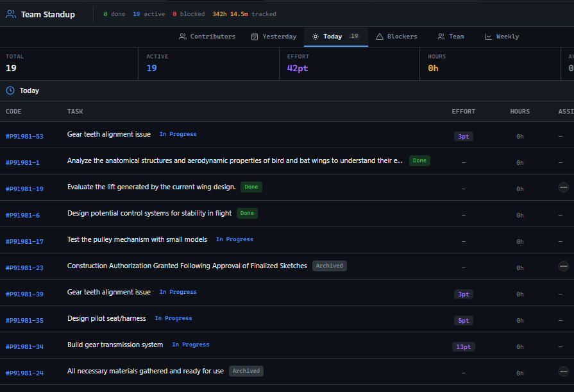Viewport: 574px width, 392px height.
Task: Click the Team Standup people icon
Action: tap(11, 14)
